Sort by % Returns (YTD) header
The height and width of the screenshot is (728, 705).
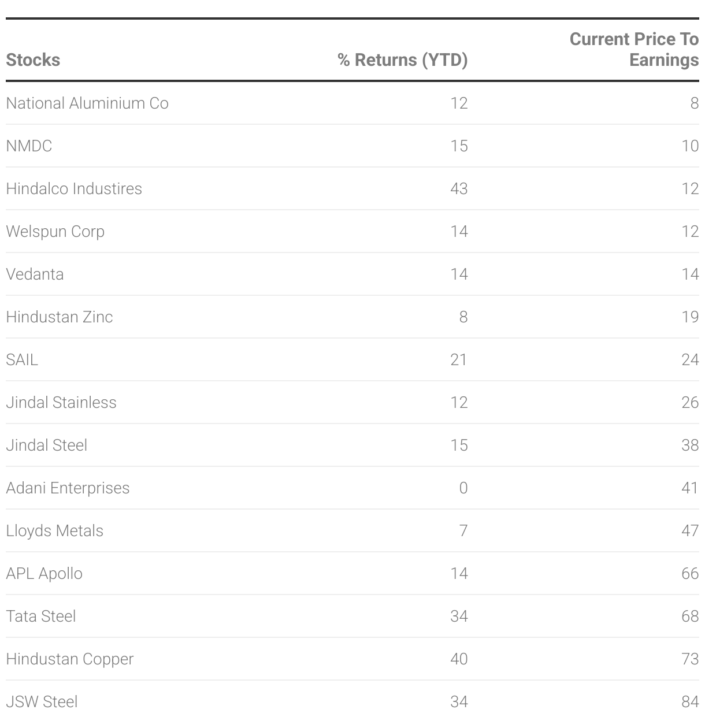pos(402,60)
